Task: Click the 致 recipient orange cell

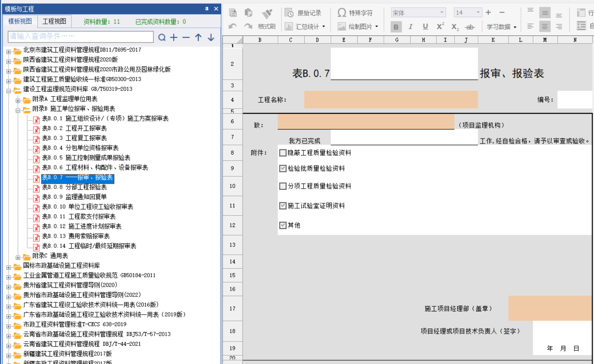Action: tap(366, 122)
